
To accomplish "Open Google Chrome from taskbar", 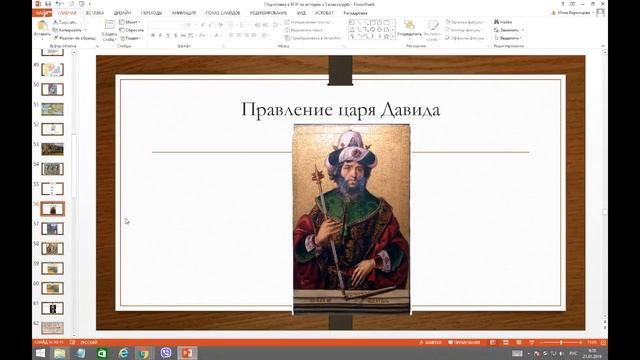I will click(144, 353).
